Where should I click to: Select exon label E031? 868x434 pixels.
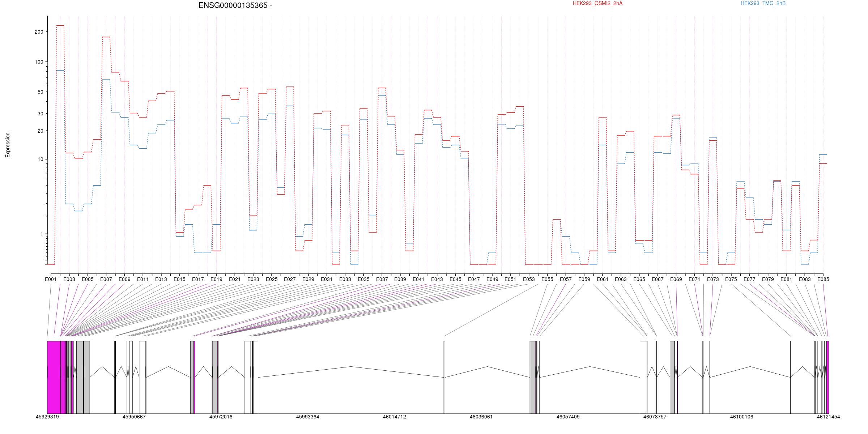(327, 279)
